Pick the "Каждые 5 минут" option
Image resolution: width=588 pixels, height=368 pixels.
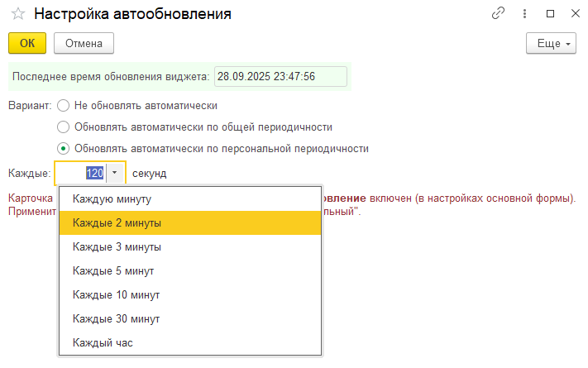click(113, 271)
